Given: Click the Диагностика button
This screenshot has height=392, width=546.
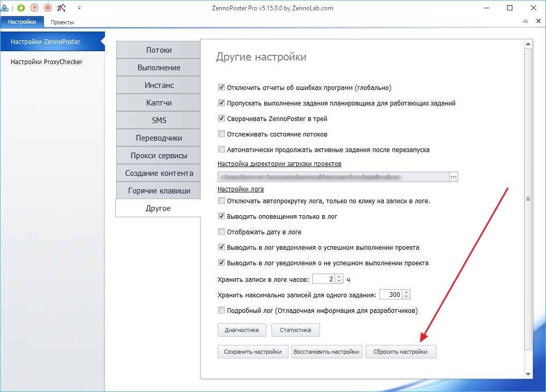Looking at the screenshot, I should 241,330.
